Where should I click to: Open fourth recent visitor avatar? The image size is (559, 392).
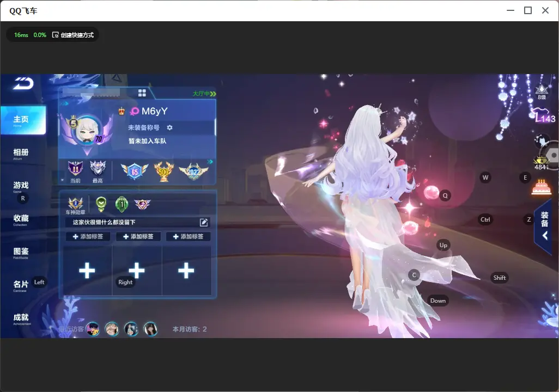150,329
